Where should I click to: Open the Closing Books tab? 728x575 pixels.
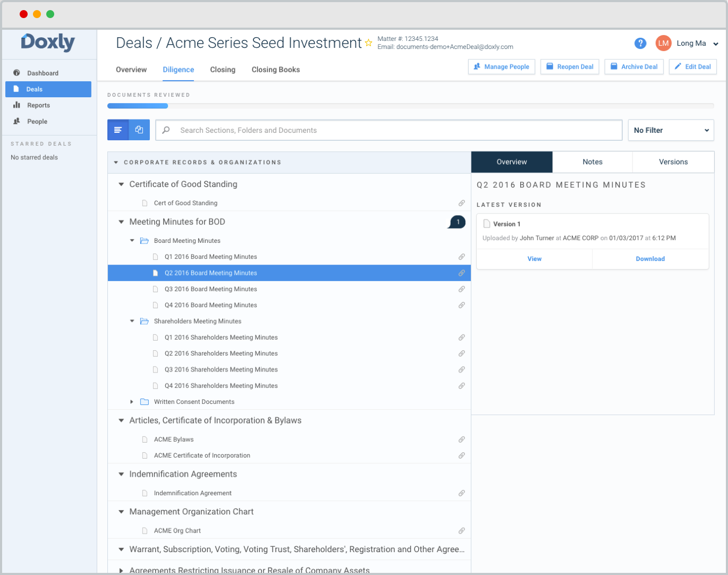(276, 70)
